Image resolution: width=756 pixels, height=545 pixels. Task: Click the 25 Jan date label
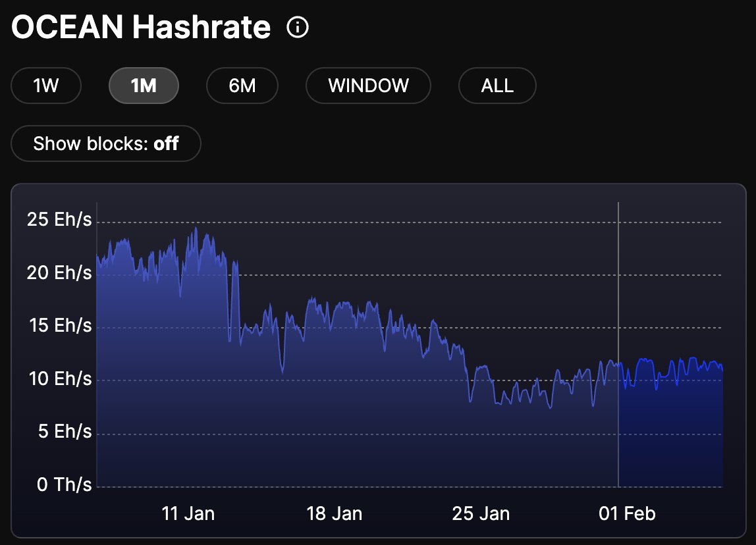tap(481, 513)
